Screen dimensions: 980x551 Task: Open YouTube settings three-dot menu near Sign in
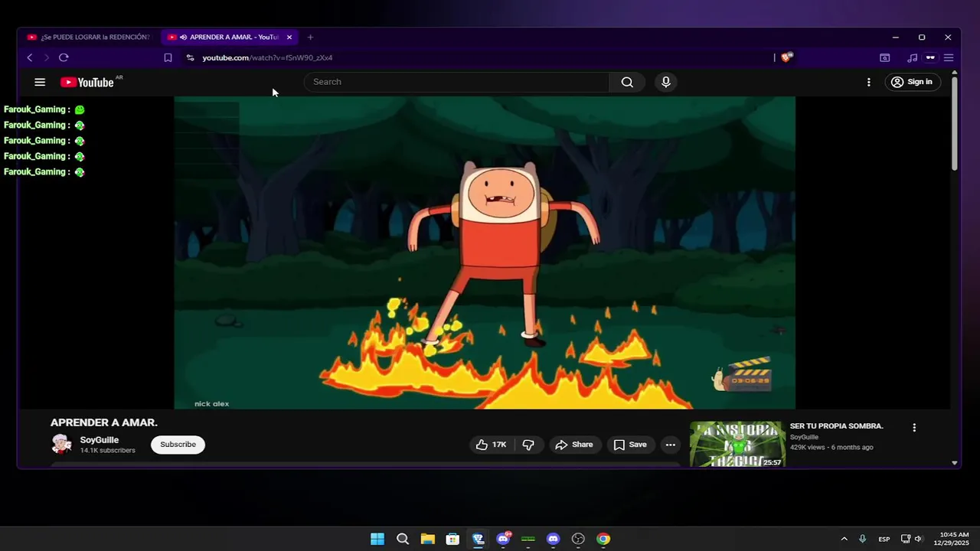click(x=868, y=82)
